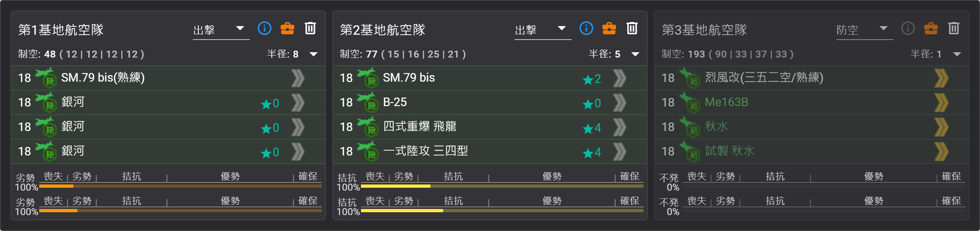Select 一式陸攻 三四型 equipment slot

click(x=490, y=151)
